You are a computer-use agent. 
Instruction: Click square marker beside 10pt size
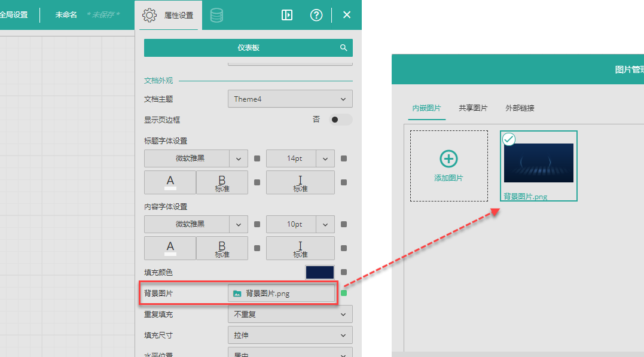click(x=344, y=224)
